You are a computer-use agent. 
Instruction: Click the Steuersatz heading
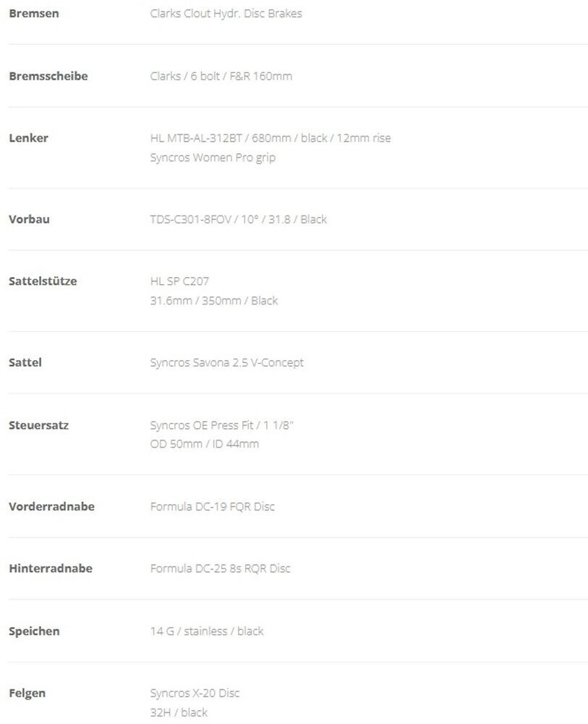pos(39,425)
